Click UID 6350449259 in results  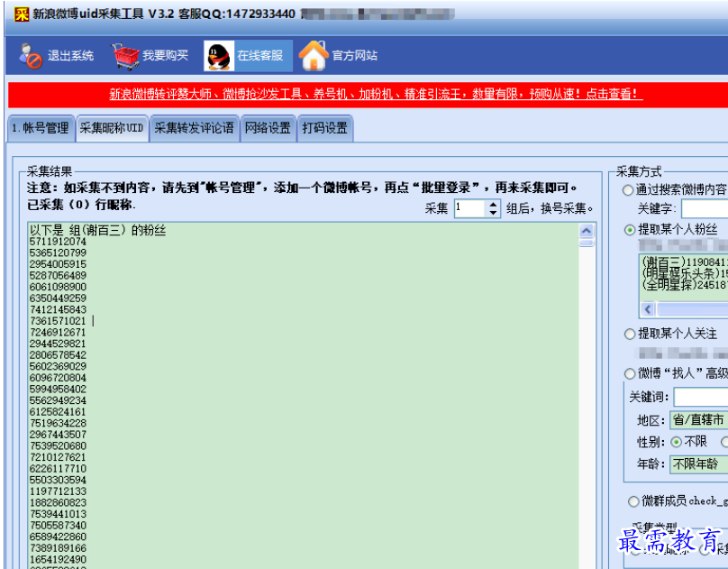click(x=58, y=298)
